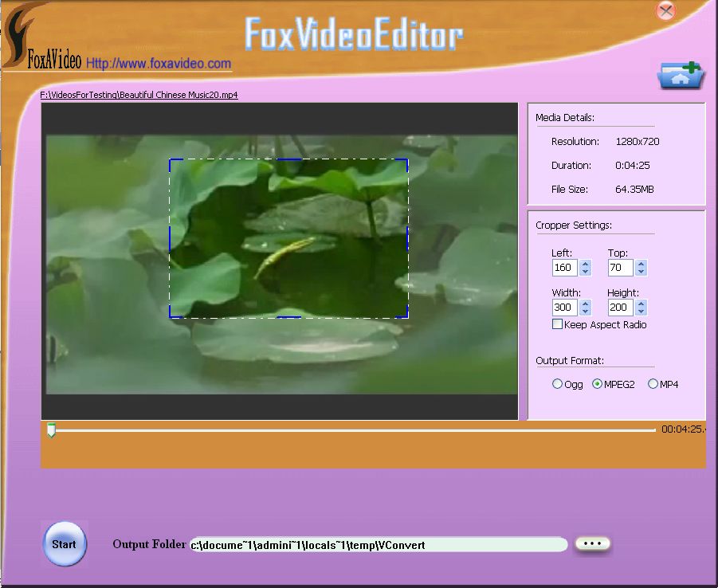Decrease the Top crop value
The height and width of the screenshot is (588, 718).
pyautogui.click(x=641, y=272)
